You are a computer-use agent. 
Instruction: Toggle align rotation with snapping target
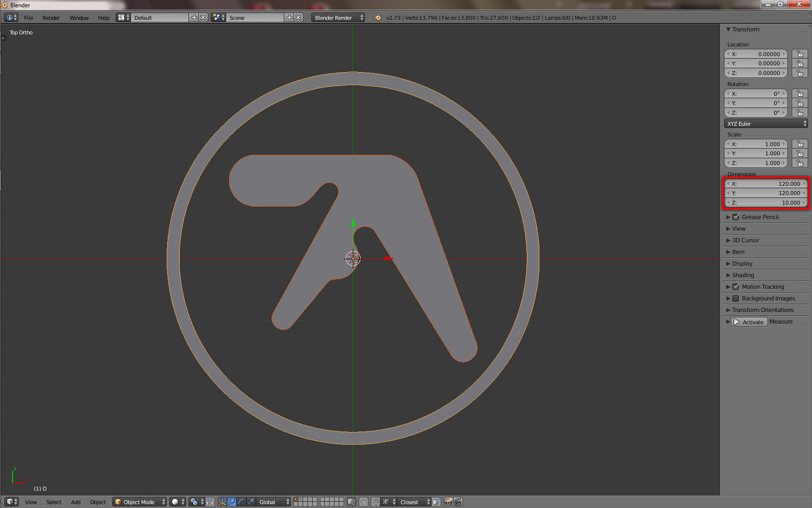tap(436, 502)
